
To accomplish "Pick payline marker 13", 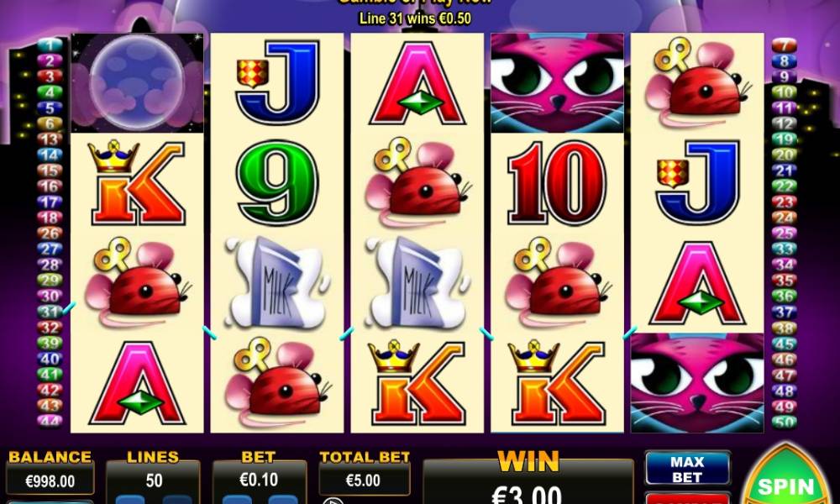I will (x=50, y=139).
